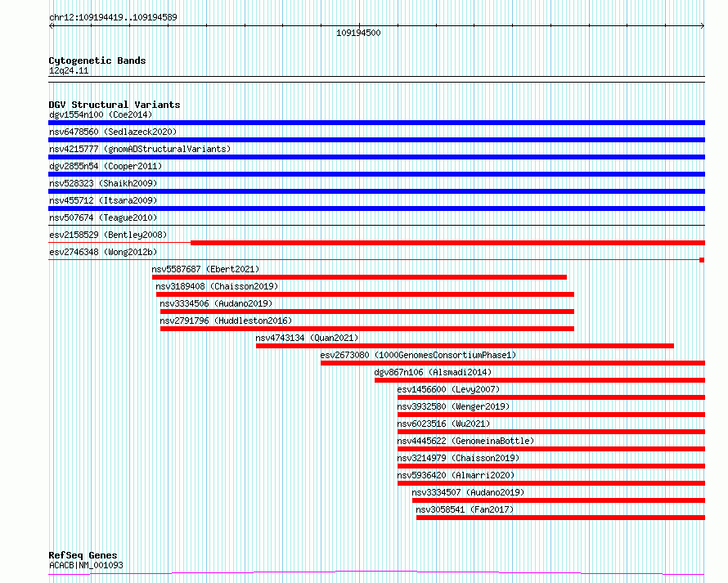Open nsv6478560 (Sedlazeck2020) variant label

click(x=113, y=132)
